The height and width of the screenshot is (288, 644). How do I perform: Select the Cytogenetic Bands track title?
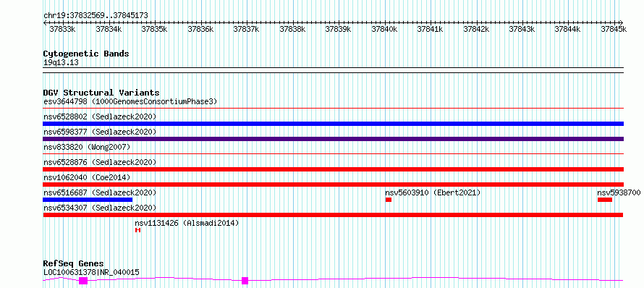point(86,54)
